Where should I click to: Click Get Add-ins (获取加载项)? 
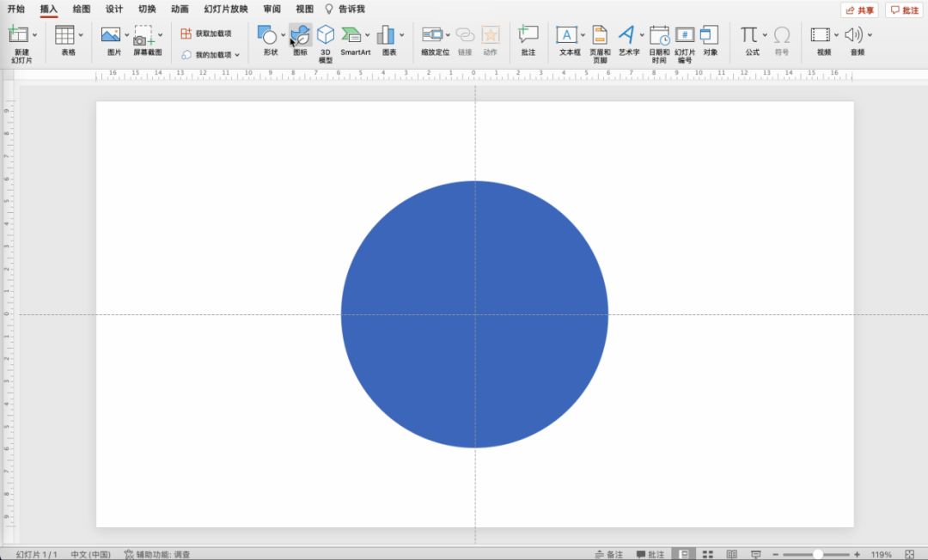point(206,33)
